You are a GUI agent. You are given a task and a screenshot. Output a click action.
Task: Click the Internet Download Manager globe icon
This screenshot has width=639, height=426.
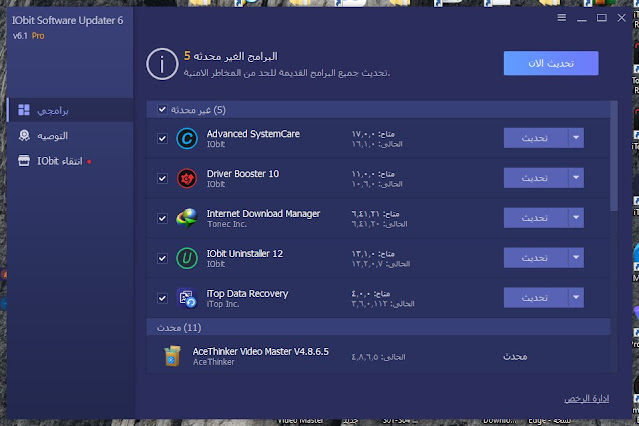pyautogui.click(x=187, y=218)
